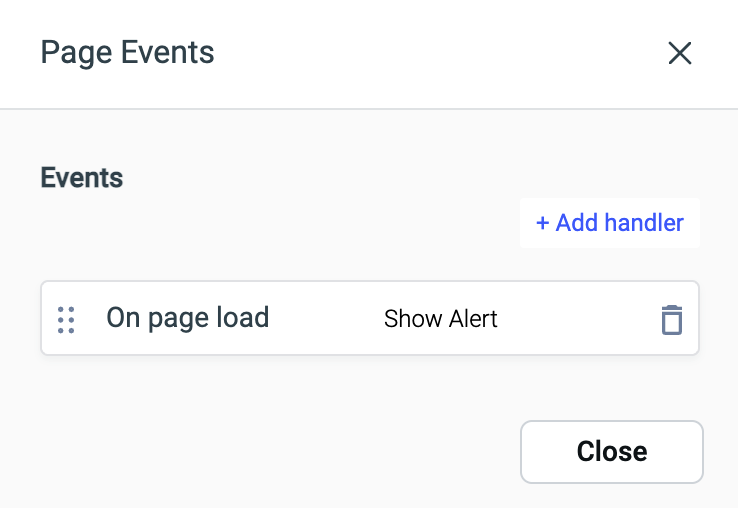
Task: Click the dotted handle beside On page load
Action: coord(66,319)
